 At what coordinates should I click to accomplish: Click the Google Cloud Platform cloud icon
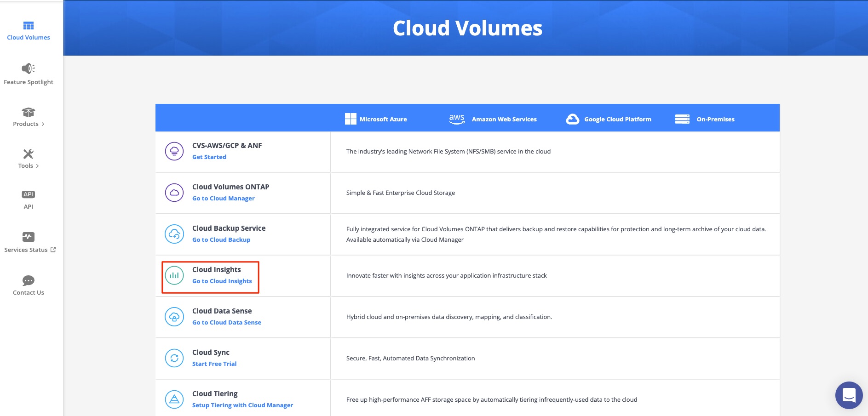click(x=573, y=119)
